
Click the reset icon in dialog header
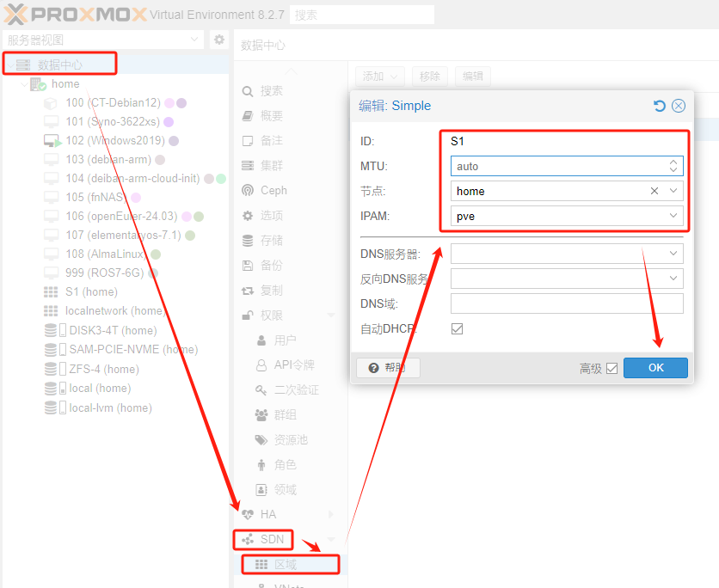660,106
